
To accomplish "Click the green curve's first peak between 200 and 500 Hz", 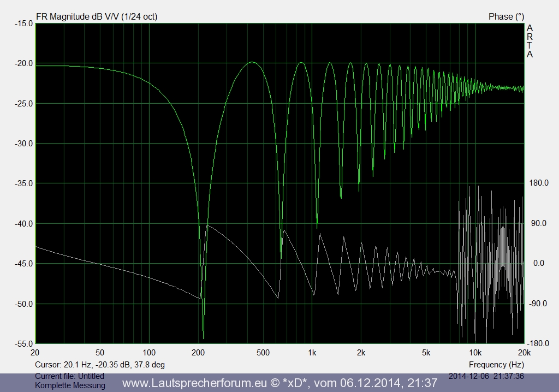I will pyautogui.click(x=252, y=62).
